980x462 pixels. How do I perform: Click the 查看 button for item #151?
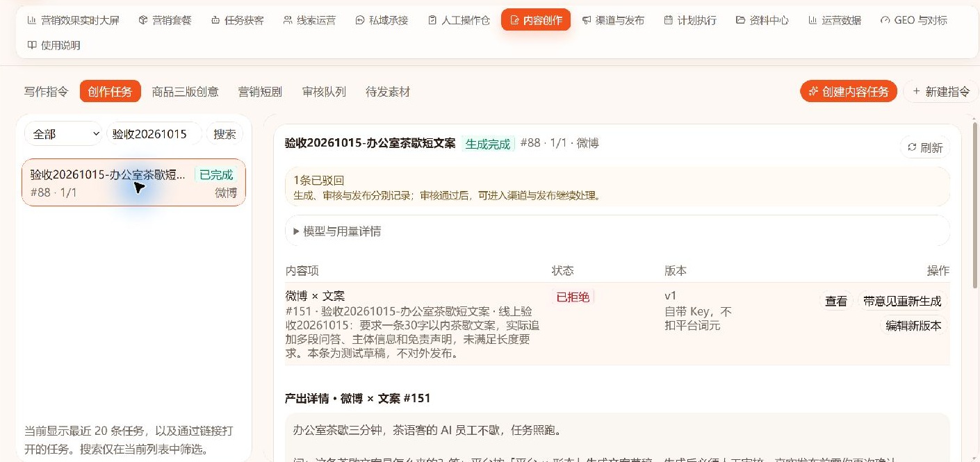[x=836, y=301]
